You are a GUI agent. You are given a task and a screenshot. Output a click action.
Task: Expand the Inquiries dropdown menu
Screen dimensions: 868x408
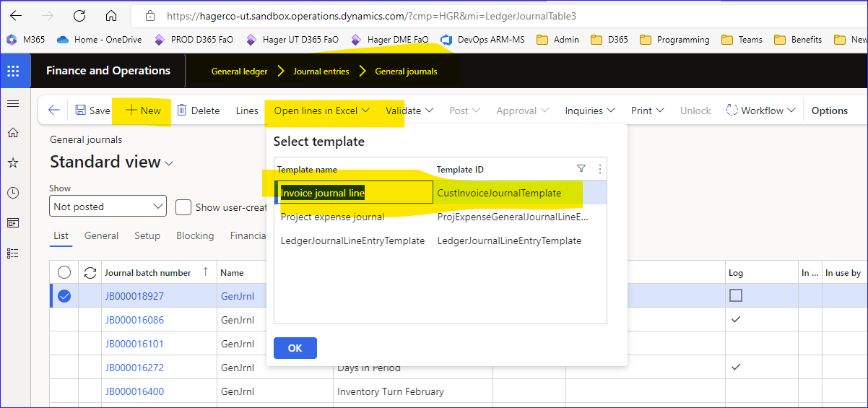(590, 110)
